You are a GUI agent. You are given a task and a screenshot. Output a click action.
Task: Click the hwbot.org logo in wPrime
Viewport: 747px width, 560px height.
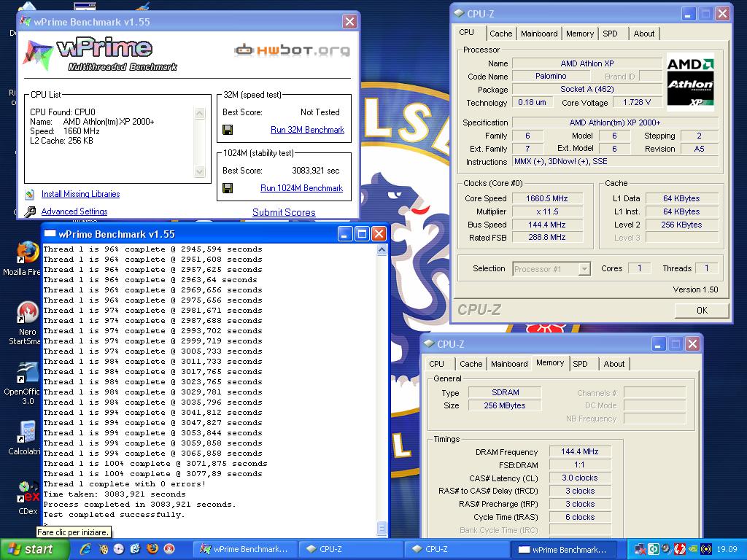click(292, 50)
